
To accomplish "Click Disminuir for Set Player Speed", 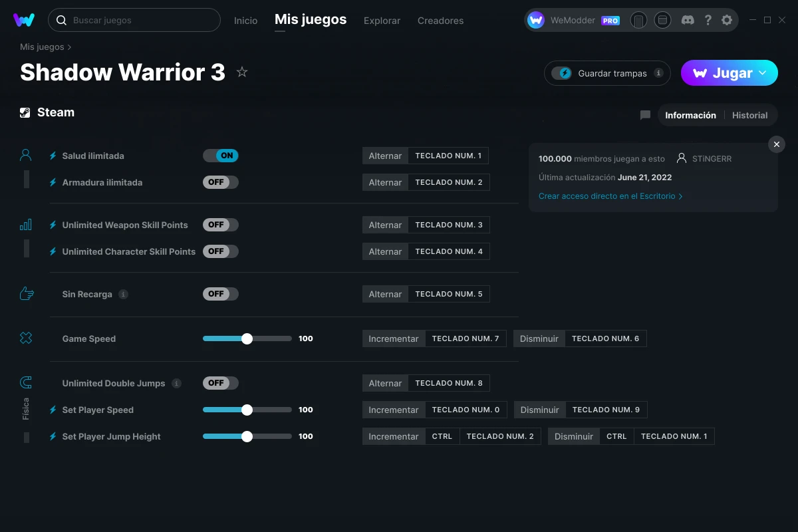I will pos(539,410).
